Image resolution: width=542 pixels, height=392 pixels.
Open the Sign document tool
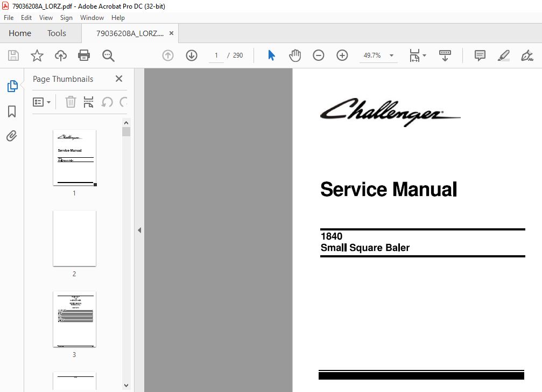pyautogui.click(x=527, y=55)
